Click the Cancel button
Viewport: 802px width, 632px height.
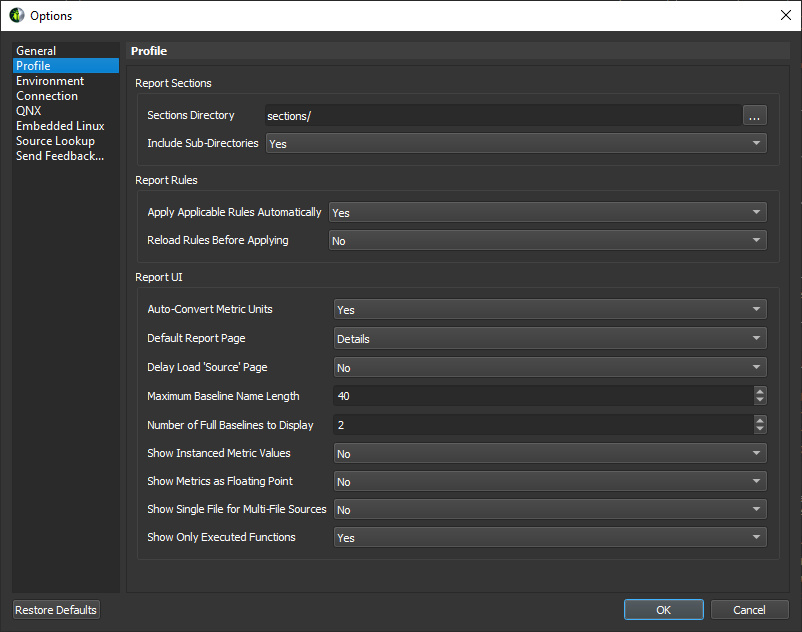pyautogui.click(x=749, y=610)
